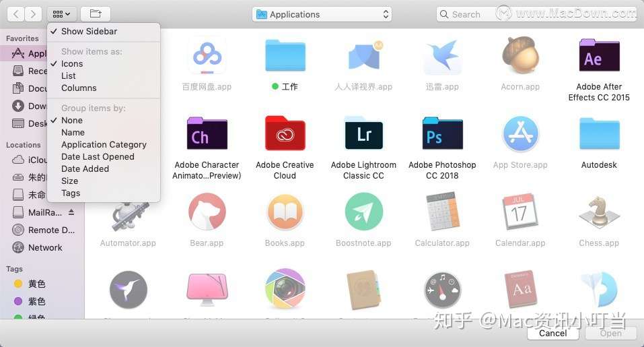Open the Adobe Character Animator folder
The width and height of the screenshot is (644, 347).
tap(207, 133)
